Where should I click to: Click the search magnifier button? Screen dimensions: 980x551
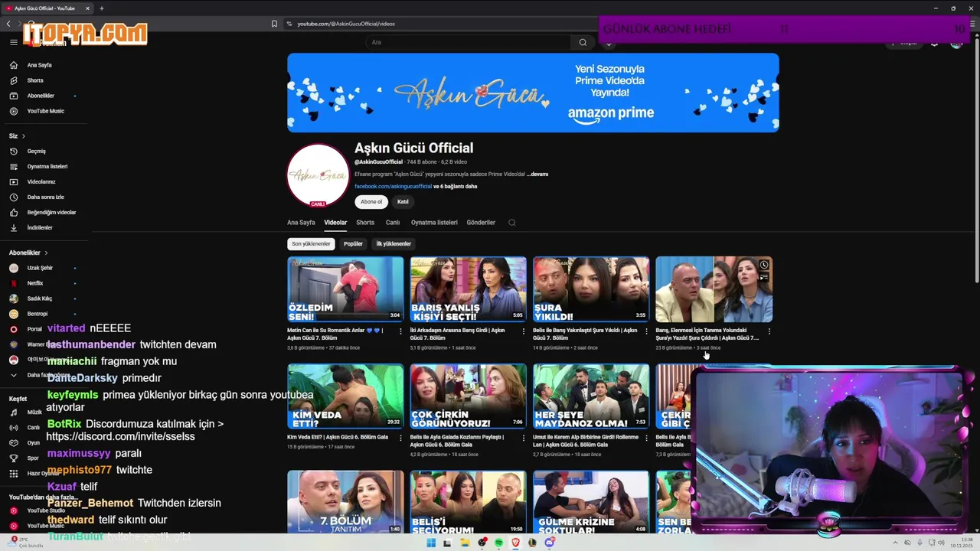coord(583,42)
